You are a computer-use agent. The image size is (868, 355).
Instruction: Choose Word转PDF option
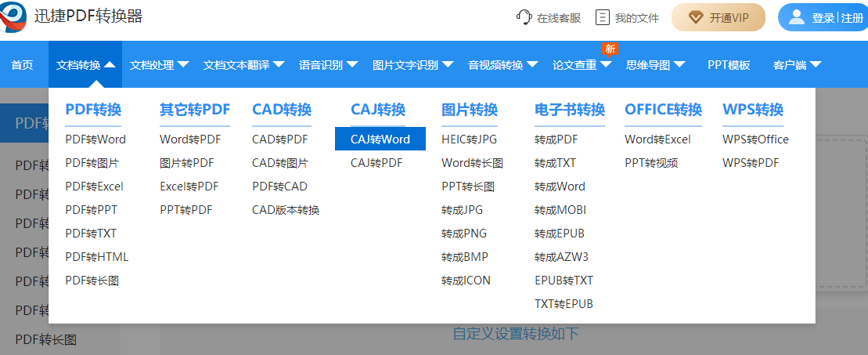click(x=190, y=139)
